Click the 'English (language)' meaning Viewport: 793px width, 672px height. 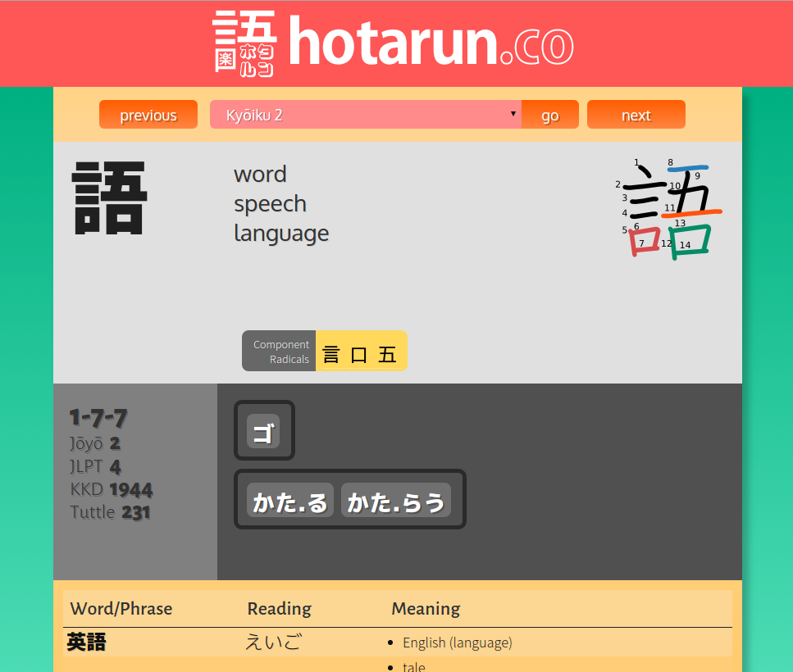(x=458, y=642)
